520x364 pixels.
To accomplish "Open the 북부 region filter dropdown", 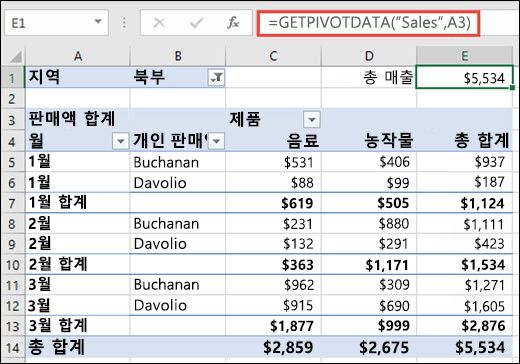I will 216,78.
